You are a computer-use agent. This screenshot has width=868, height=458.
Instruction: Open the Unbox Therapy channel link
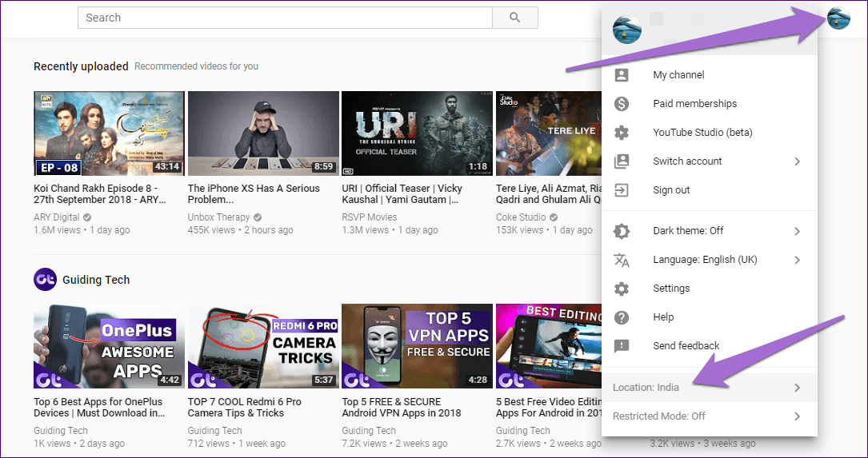(x=218, y=217)
